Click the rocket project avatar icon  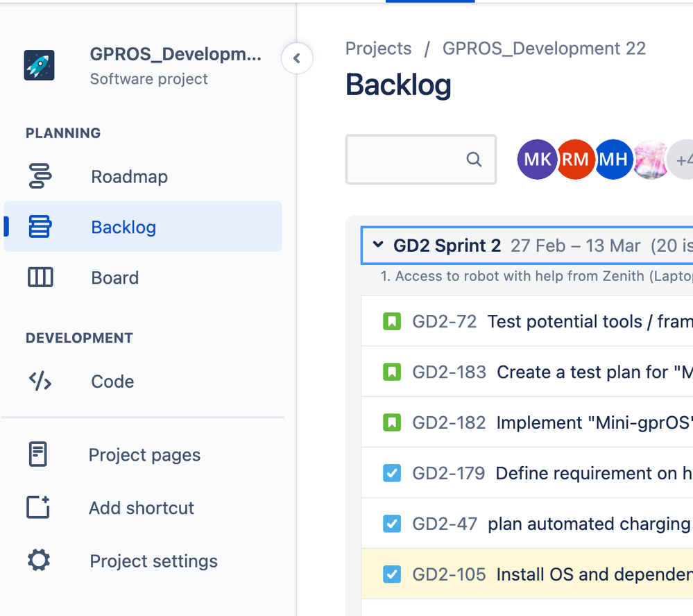pos(40,65)
